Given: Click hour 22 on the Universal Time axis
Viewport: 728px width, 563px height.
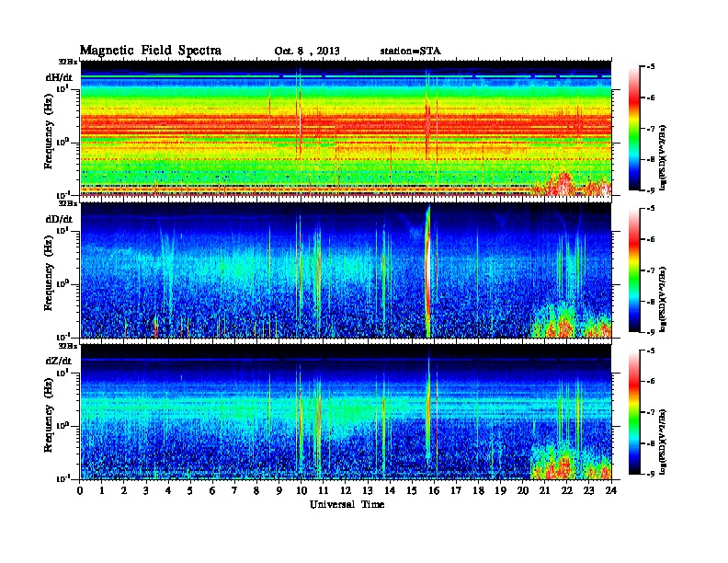Looking at the screenshot, I should [x=566, y=491].
